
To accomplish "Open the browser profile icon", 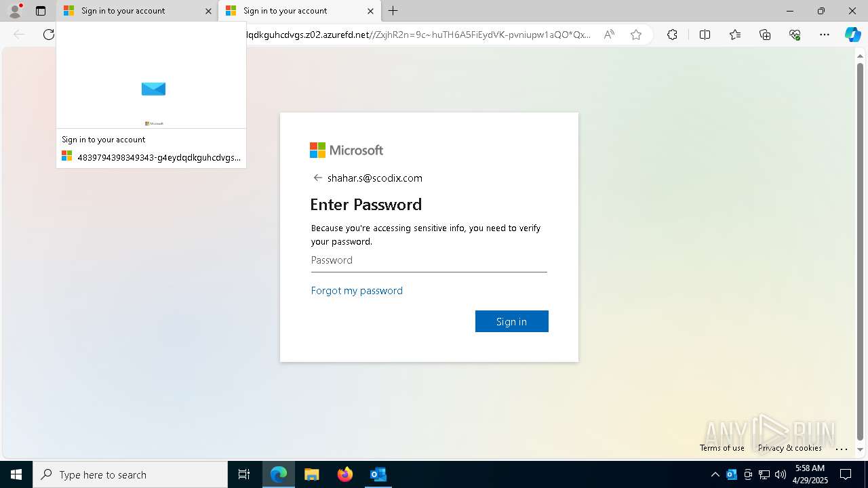I will tap(14, 11).
